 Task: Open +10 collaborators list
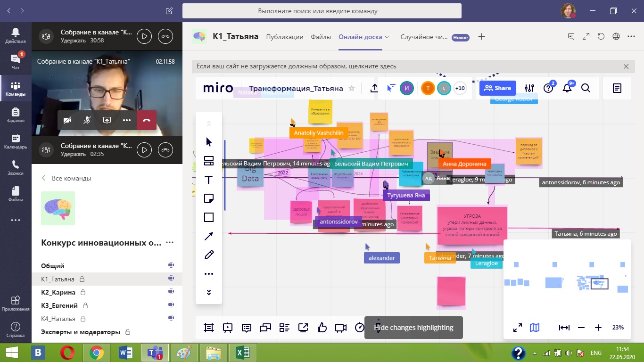460,88
